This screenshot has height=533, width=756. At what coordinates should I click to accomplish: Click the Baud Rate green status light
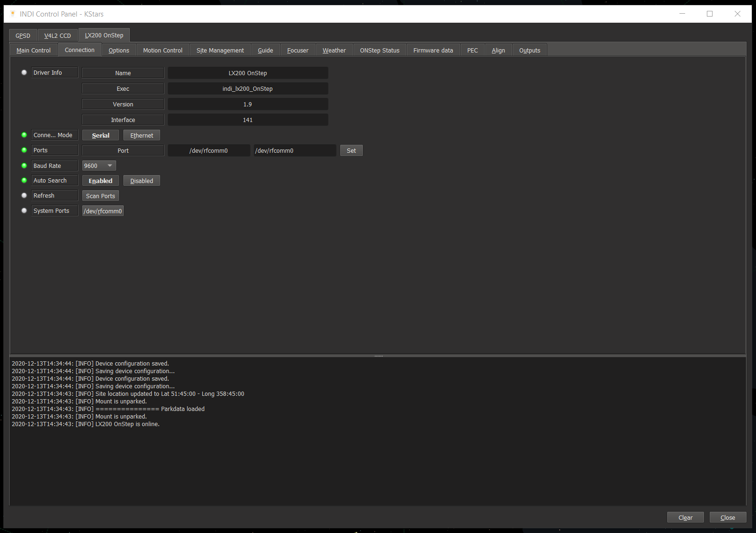click(x=24, y=166)
